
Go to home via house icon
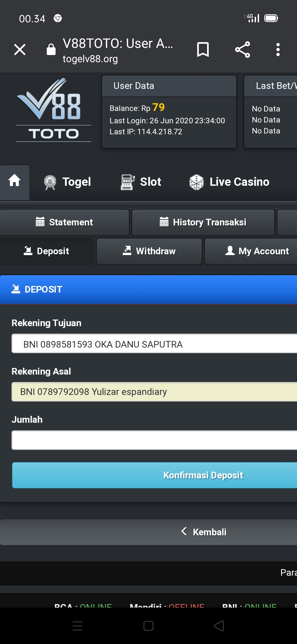click(15, 181)
